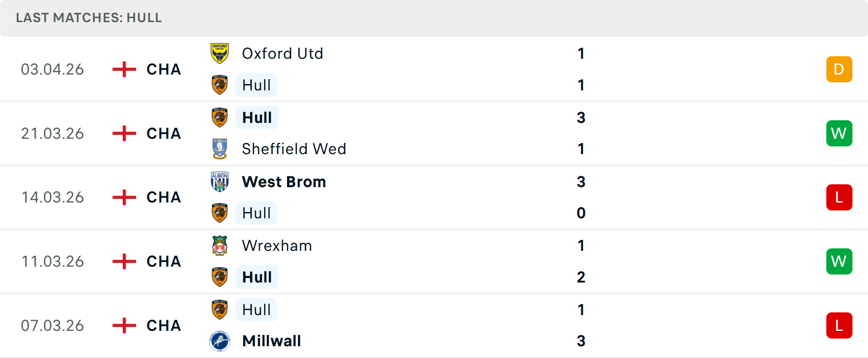The width and height of the screenshot is (868, 358).
Task: Open the Oxford Utd team page link
Action: coord(283,53)
